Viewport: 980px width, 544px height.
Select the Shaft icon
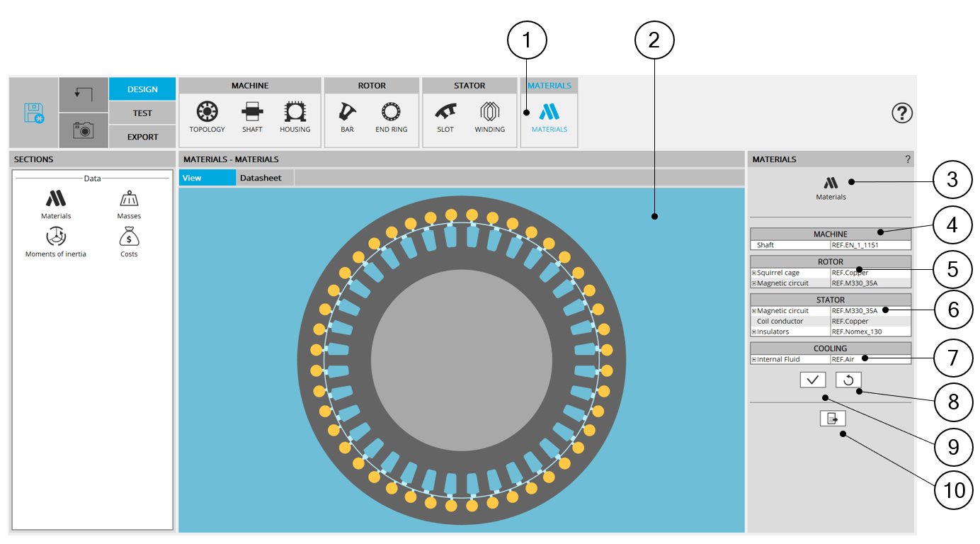click(x=252, y=113)
